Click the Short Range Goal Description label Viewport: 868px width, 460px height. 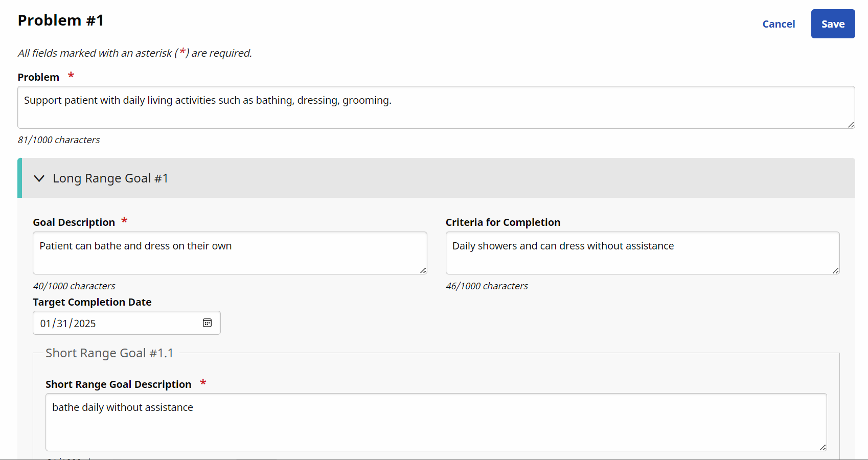[x=118, y=384]
